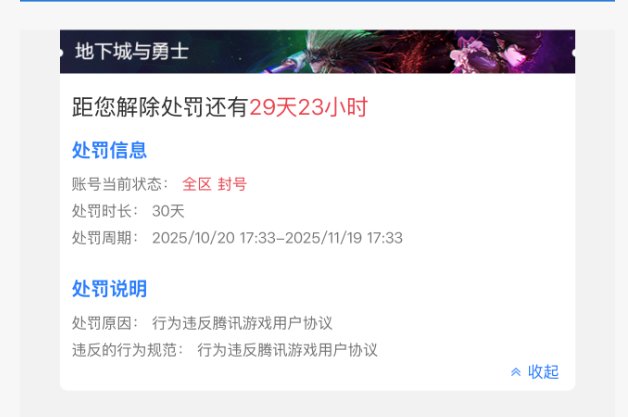The image size is (628, 417).
Task: Click the 距您解除处罚还有 heading text
Action: pos(160,107)
